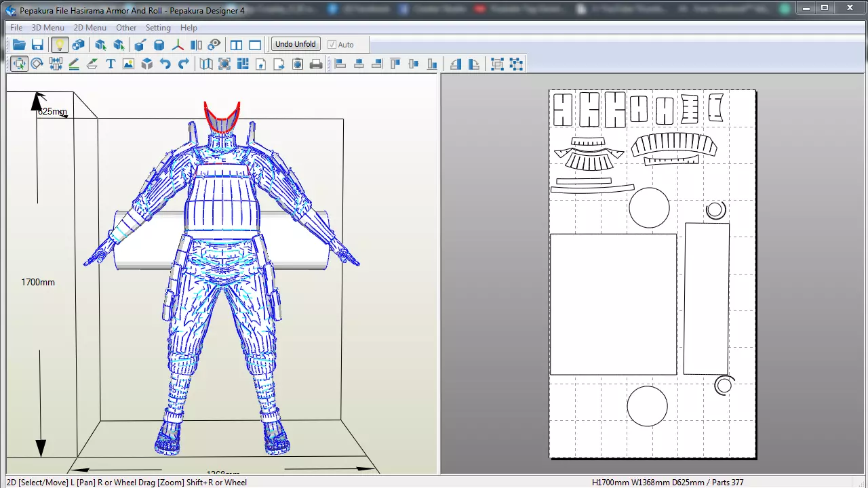Select the Rotate part tool
868x488 pixels.
tap(37, 64)
